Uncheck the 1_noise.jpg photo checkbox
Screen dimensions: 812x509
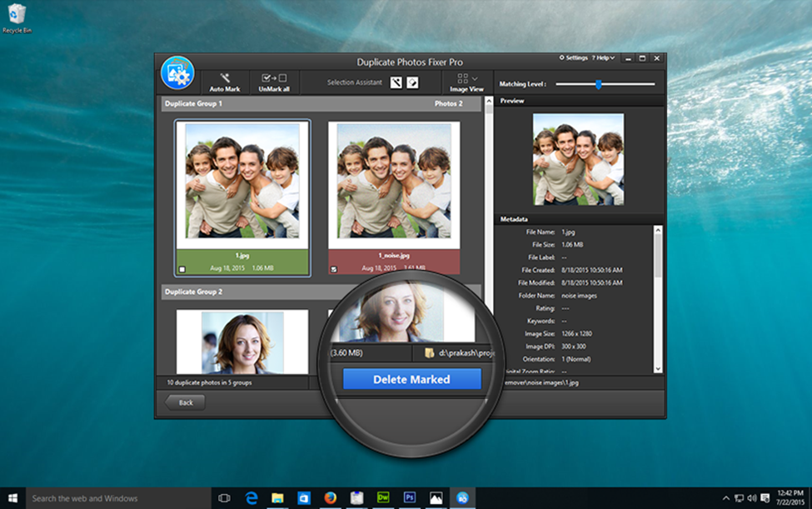click(334, 269)
